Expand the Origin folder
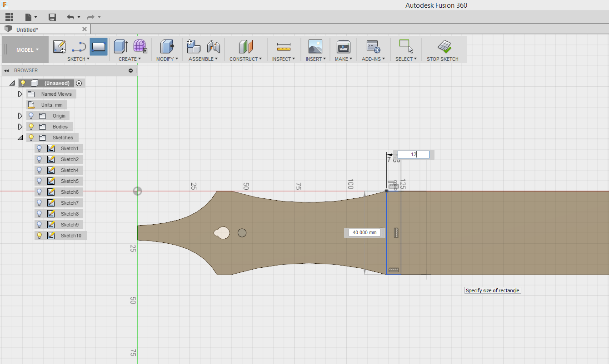The height and width of the screenshot is (364, 609). [20, 116]
